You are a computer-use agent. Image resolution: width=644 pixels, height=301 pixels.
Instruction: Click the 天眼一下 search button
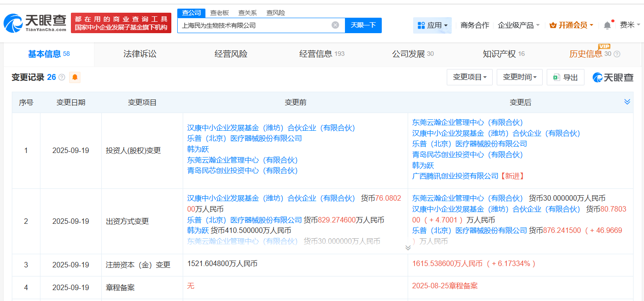364,25
